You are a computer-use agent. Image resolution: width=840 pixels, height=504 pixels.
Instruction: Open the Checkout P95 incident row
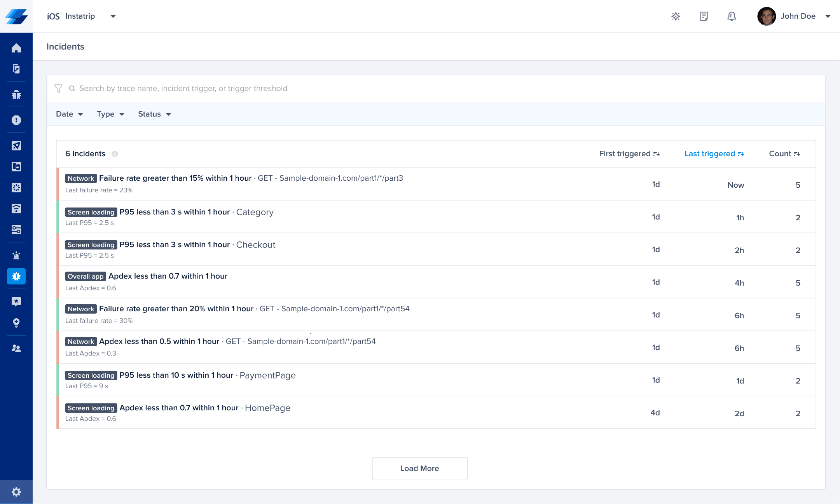tap(256, 245)
